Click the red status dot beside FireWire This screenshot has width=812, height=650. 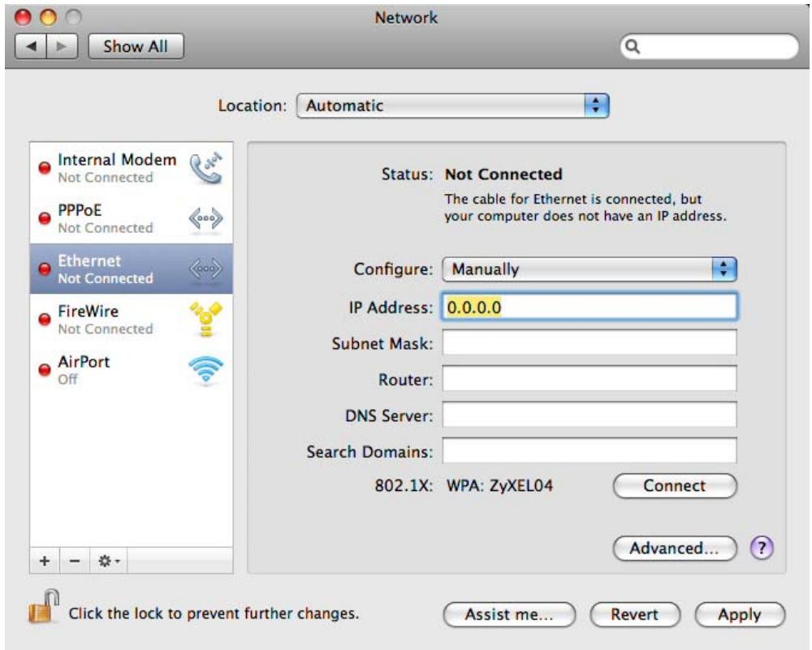tap(45, 319)
